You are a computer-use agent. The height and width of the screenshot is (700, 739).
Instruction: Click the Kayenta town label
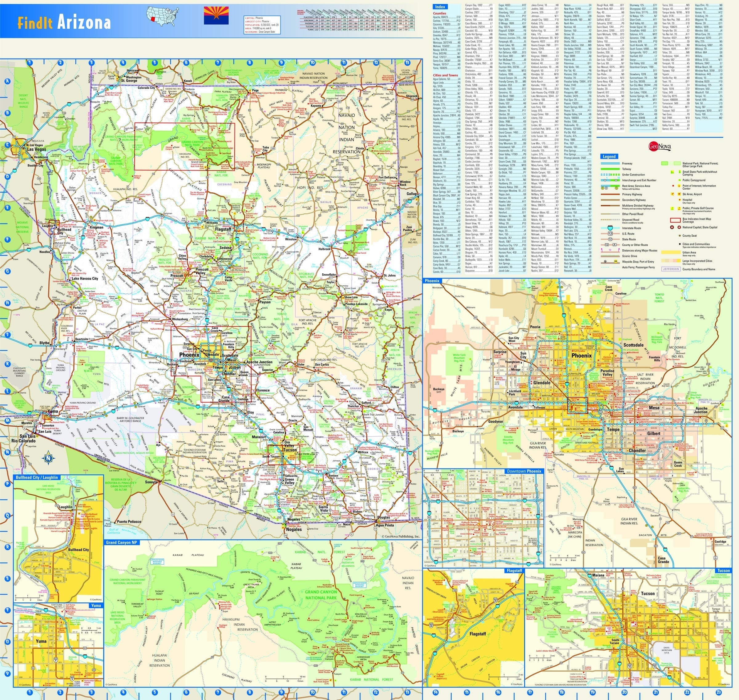[x=317, y=106]
